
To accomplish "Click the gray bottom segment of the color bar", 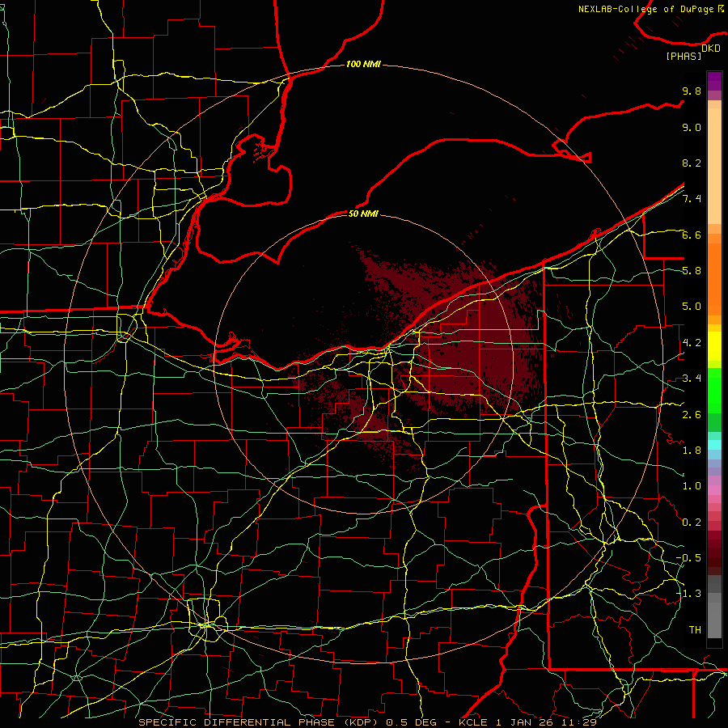I will click(714, 620).
